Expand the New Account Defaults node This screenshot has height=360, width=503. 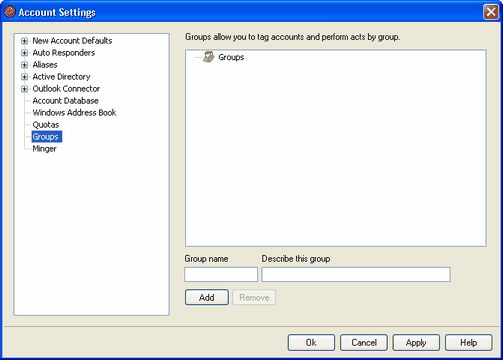pos(24,41)
